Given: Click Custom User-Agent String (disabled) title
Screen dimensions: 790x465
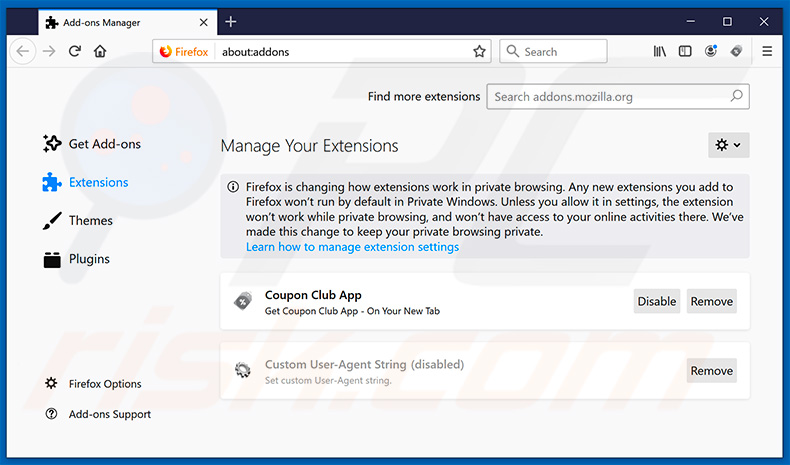Looking at the screenshot, I should point(364,364).
